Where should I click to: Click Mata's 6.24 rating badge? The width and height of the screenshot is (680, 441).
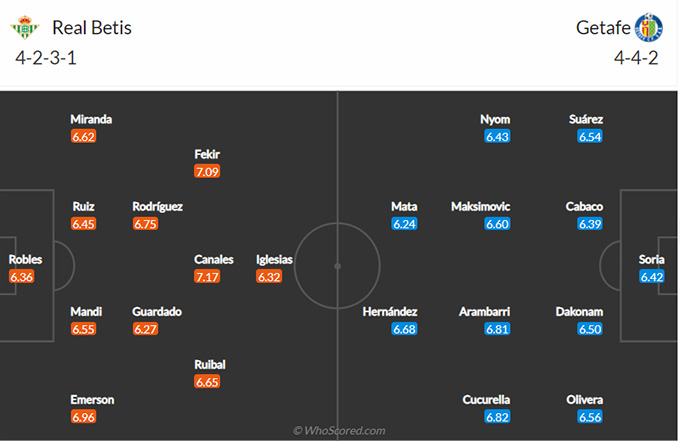(x=404, y=224)
